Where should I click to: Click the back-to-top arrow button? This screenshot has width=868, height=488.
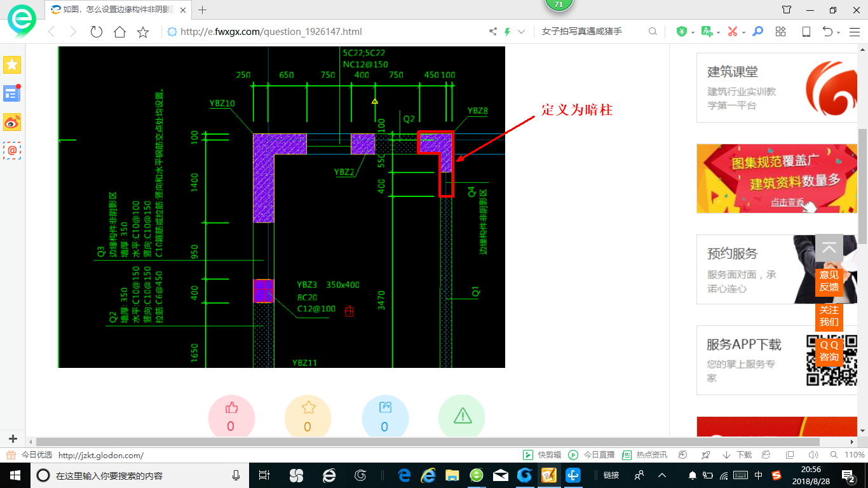pyautogui.click(x=829, y=248)
